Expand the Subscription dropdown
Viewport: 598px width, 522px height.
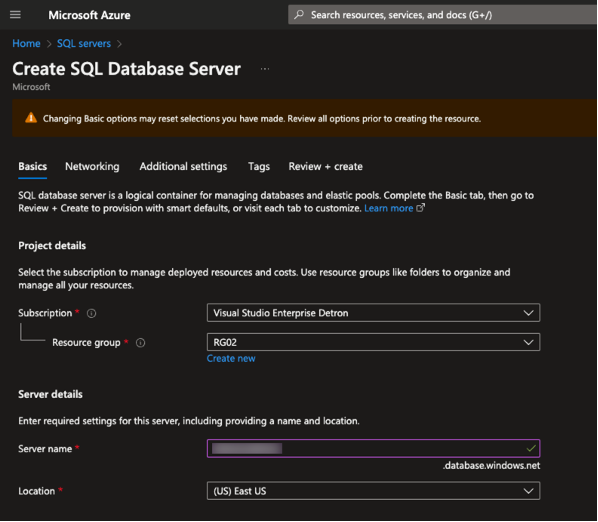(373, 313)
